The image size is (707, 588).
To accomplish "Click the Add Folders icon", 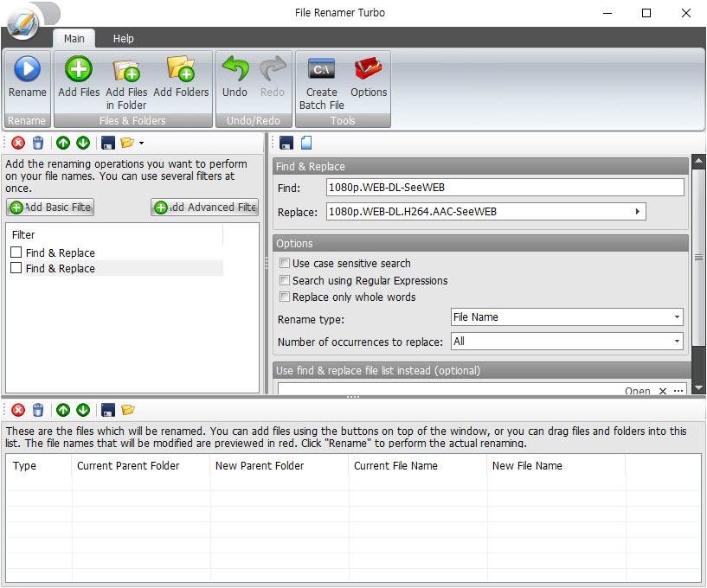I will point(181,69).
